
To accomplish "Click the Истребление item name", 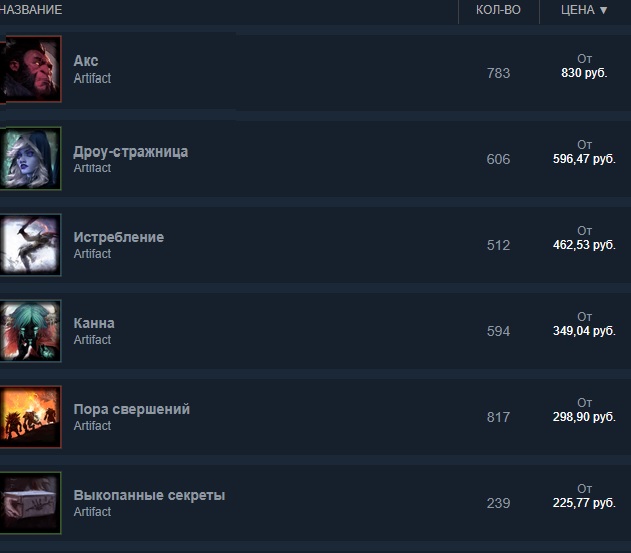I will (119, 237).
